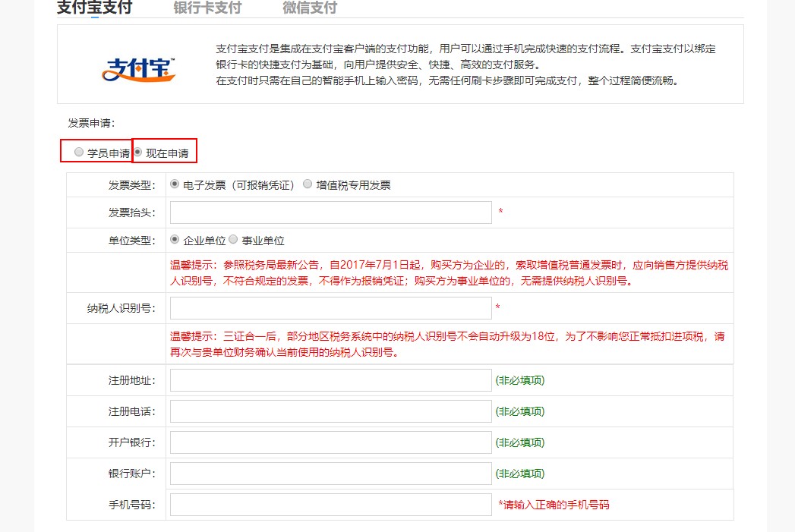Screen dimensions: 795x532
Task: Choose 电子发票 invoice type
Action: (175, 184)
